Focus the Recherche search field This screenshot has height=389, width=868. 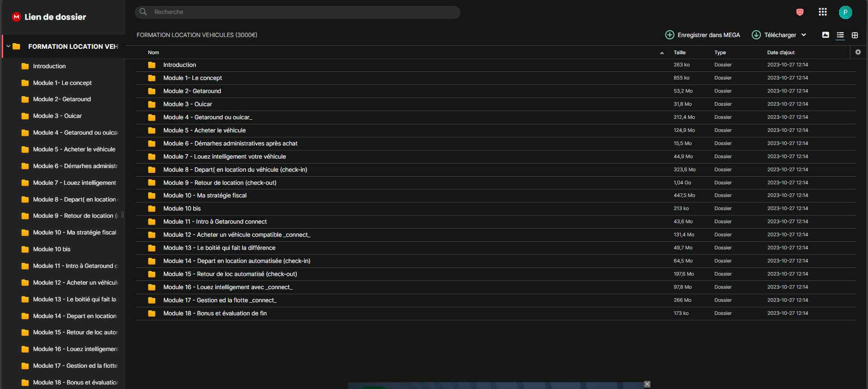click(x=298, y=12)
